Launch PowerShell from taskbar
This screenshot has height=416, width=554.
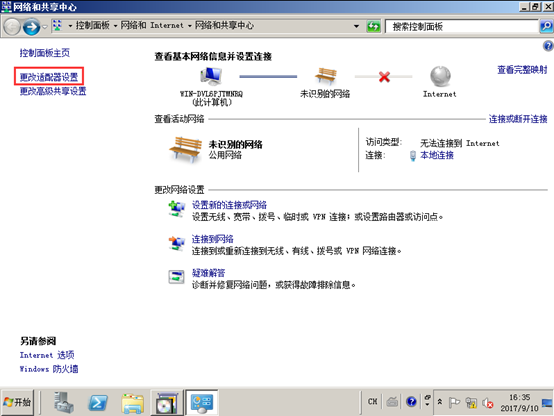[x=98, y=403]
